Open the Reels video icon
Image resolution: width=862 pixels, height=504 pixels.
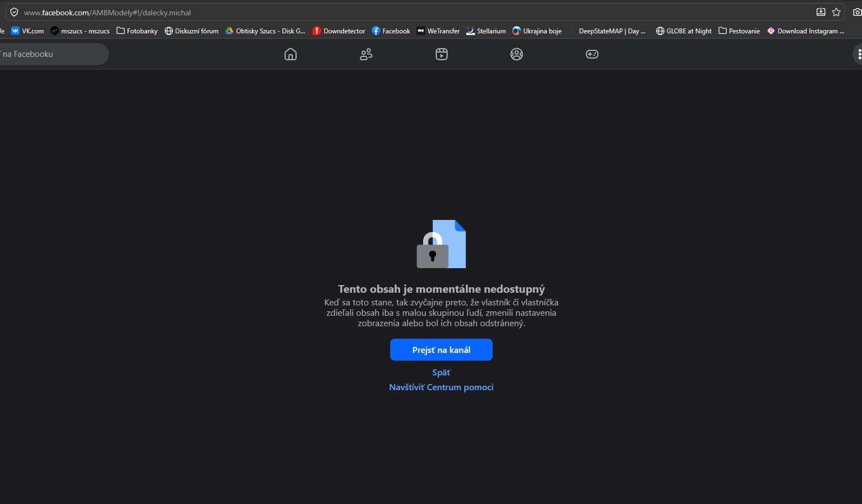(x=442, y=54)
